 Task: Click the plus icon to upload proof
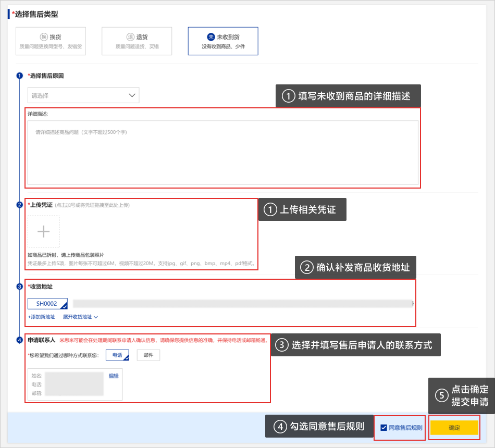44,232
